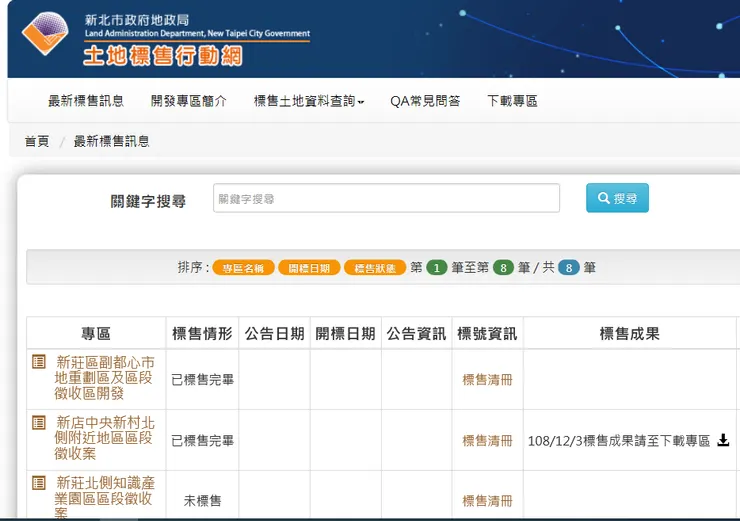Click the 新北市政府地政局 header text
This screenshot has width=740, height=521.
[x=137, y=20]
